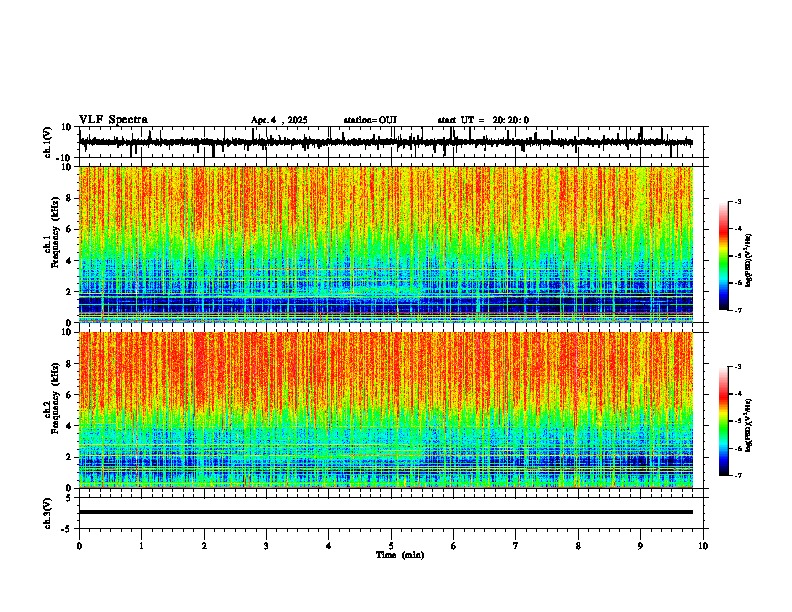Click the "9" minute tick on time axis
The width and height of the screenshot is (792, 612).
640,546
